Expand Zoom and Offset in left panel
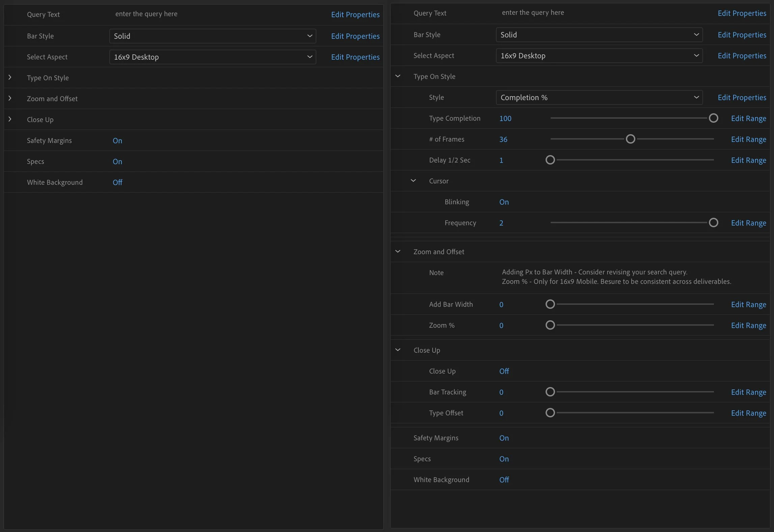Viewport: 774px width, 532px height. (10, 98)
